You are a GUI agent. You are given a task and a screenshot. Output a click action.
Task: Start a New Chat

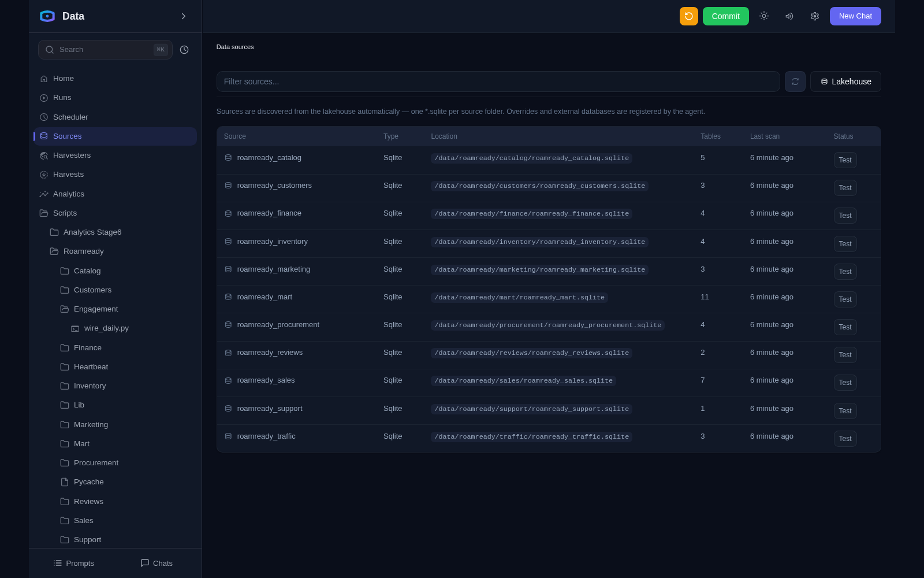pos(855,16)
